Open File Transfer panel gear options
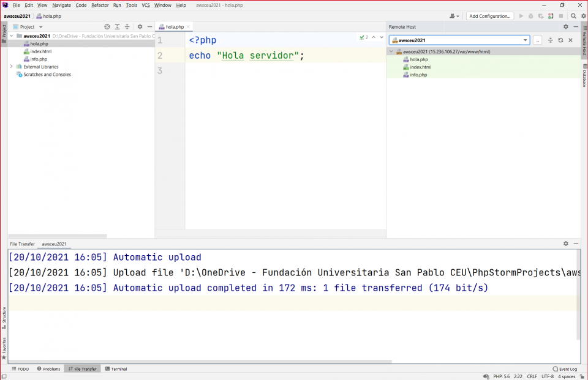This screenshot has height=380, width=588. click(565, 244)
